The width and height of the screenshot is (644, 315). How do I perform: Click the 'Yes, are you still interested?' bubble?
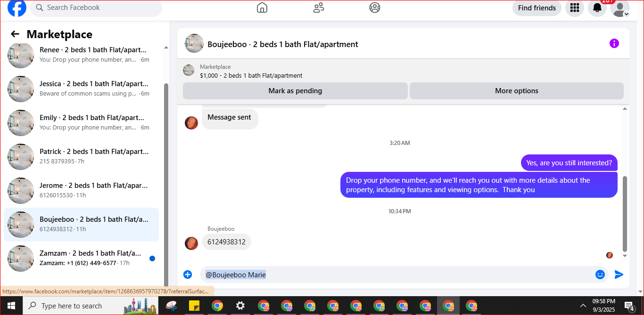[569, 163]
